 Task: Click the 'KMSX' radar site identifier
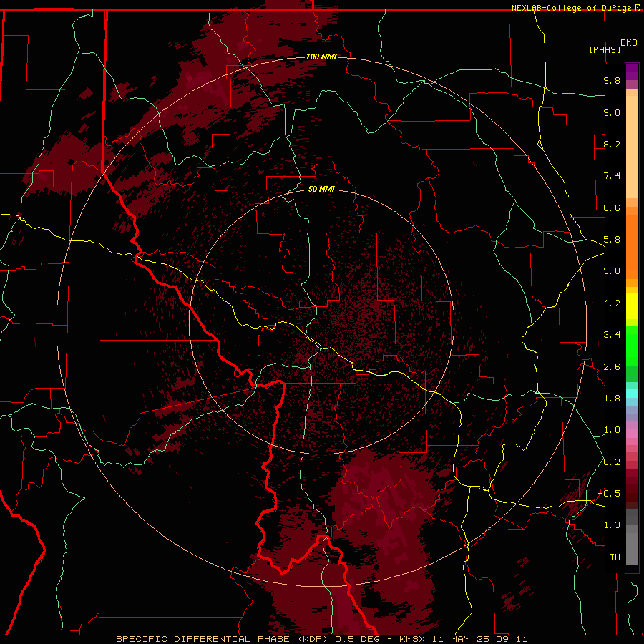coord(414,639)
